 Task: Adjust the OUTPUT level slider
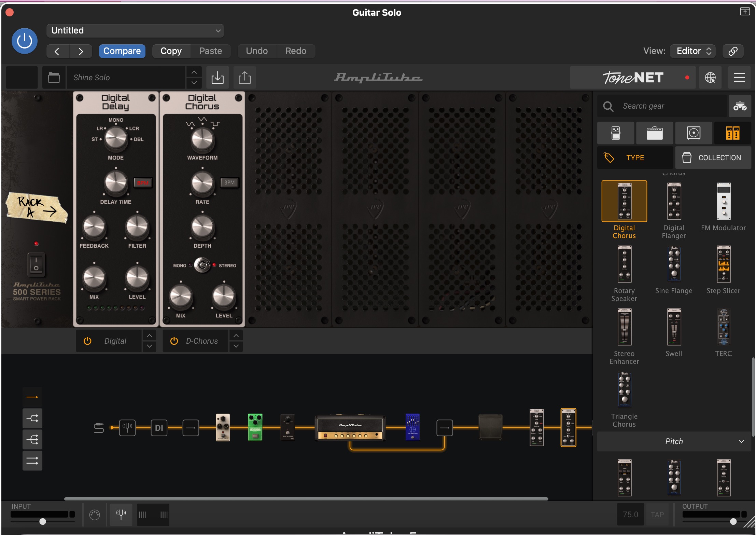coord(733,521)
